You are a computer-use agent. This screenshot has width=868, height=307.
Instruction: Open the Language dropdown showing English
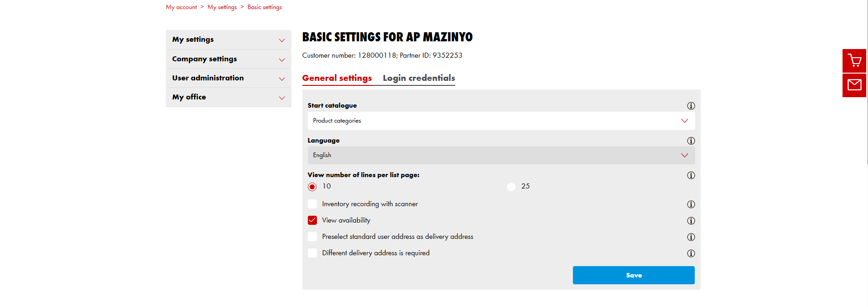[x=501, y=155]
